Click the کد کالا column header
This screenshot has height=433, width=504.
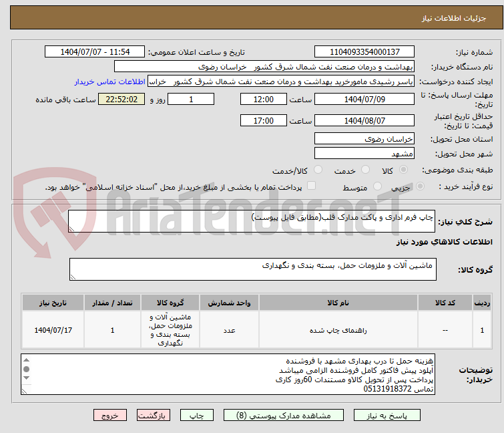coord(445,303)
